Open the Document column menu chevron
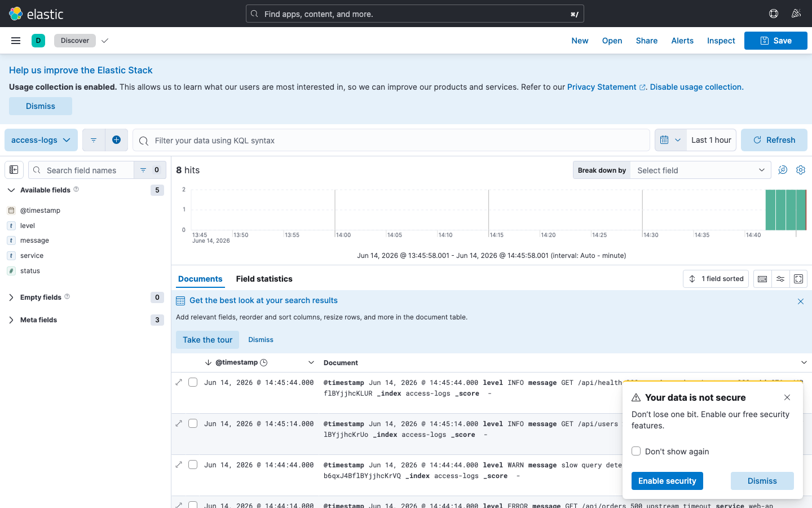The image size is (812, 508). pyautogui.click(x=804, y=362)
